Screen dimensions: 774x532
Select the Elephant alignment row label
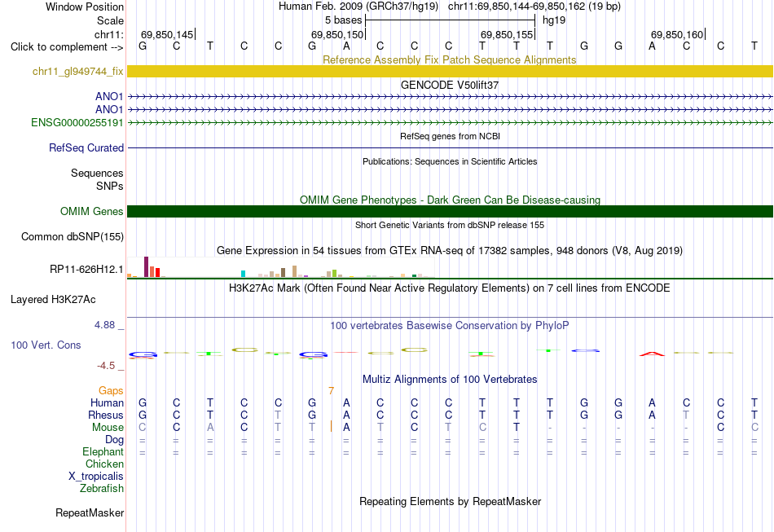[103, 452]
